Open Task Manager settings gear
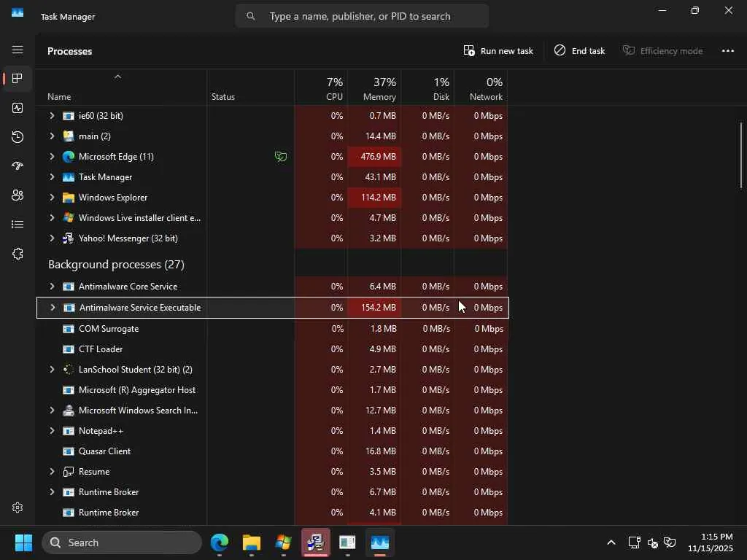This screenshot has height=560, width=747. tap(18, 507)
